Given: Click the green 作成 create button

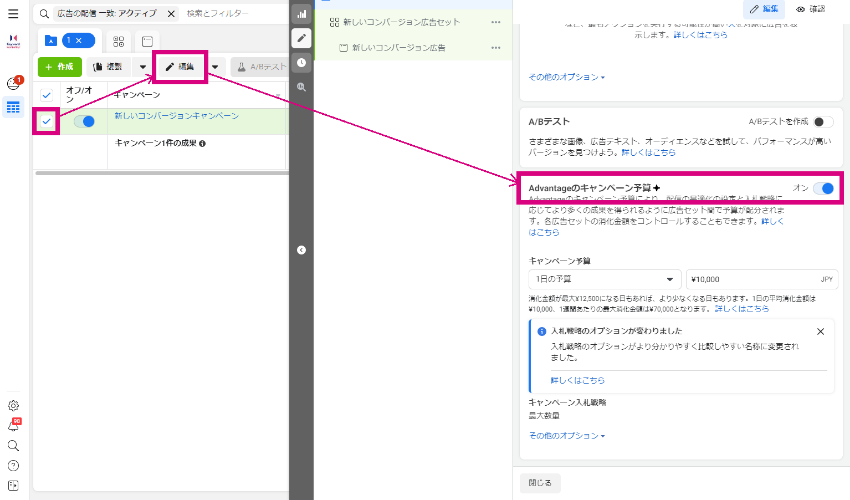Looking at the screenshot, I should [x=60, y=67].
